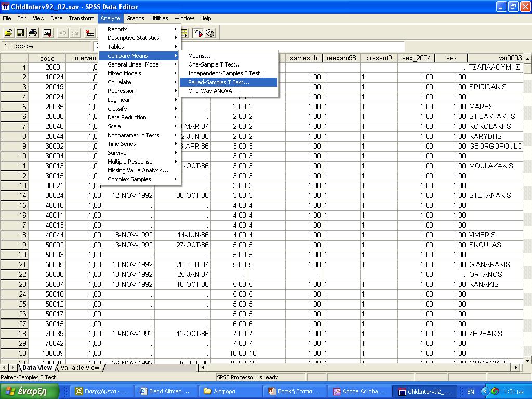This screenshot has width=532, height=399.
Task: Choose One-Sample T Test menu entry
Action: (228, 64)
